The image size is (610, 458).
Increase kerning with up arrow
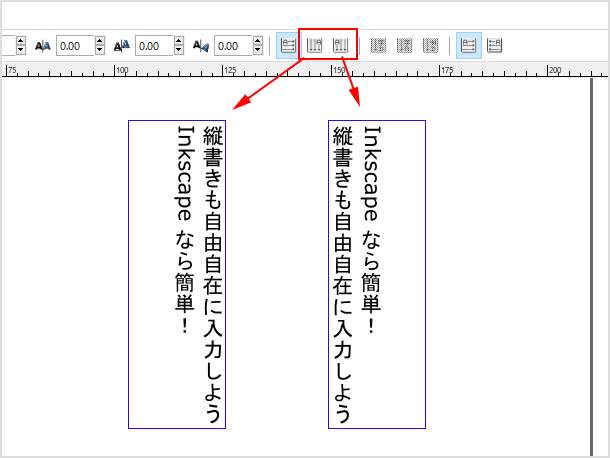[258, 41]
